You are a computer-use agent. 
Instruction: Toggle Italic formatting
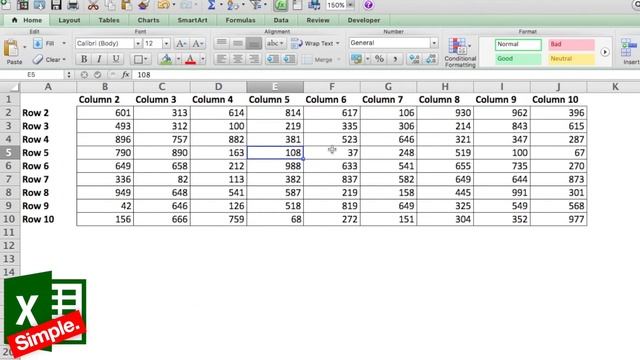(99, 59)
